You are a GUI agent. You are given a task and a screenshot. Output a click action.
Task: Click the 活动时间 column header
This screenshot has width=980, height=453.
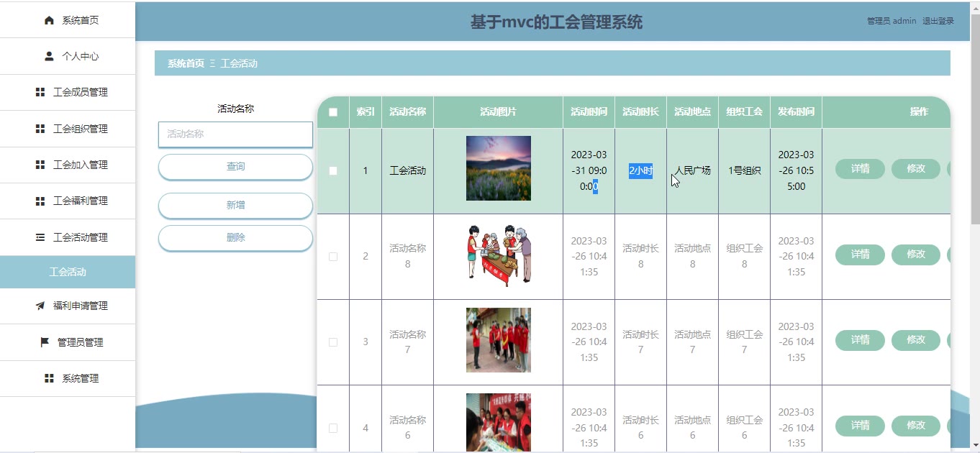589,112
